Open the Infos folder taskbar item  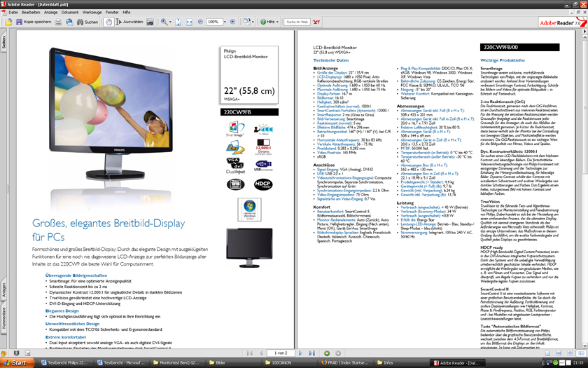[402, 363]
